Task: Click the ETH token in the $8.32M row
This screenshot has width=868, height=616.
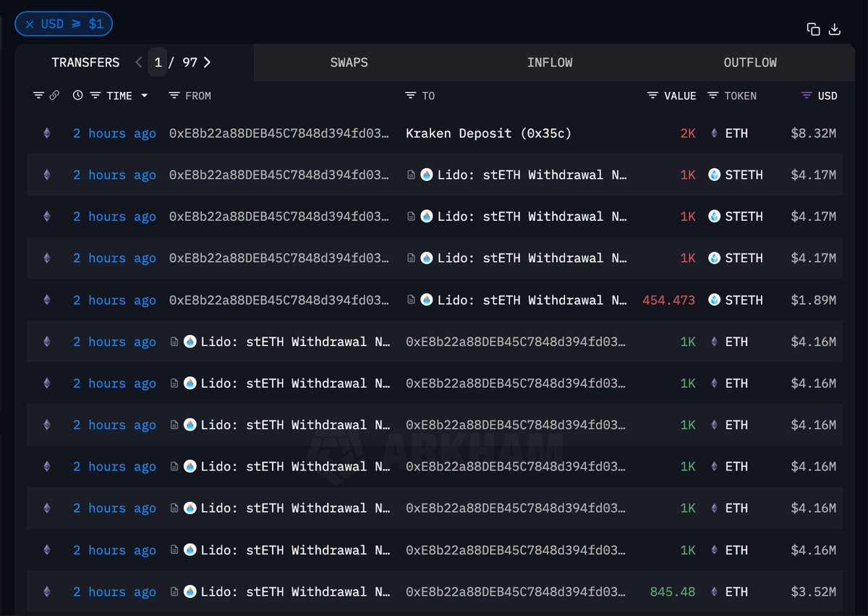Action: click(x=729, y=133)
